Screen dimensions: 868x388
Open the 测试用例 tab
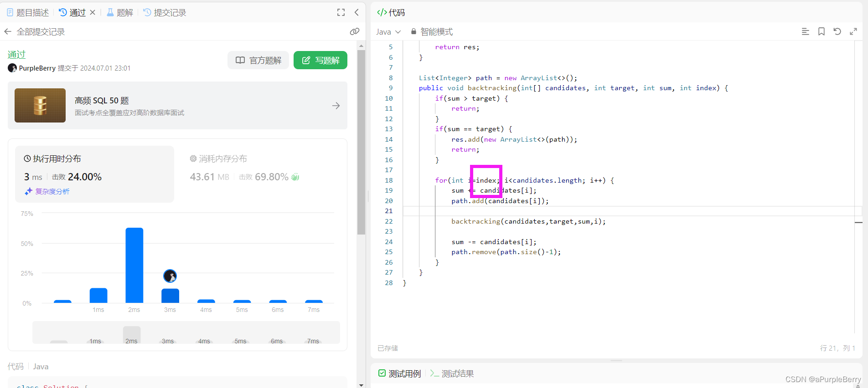point(400,374)
